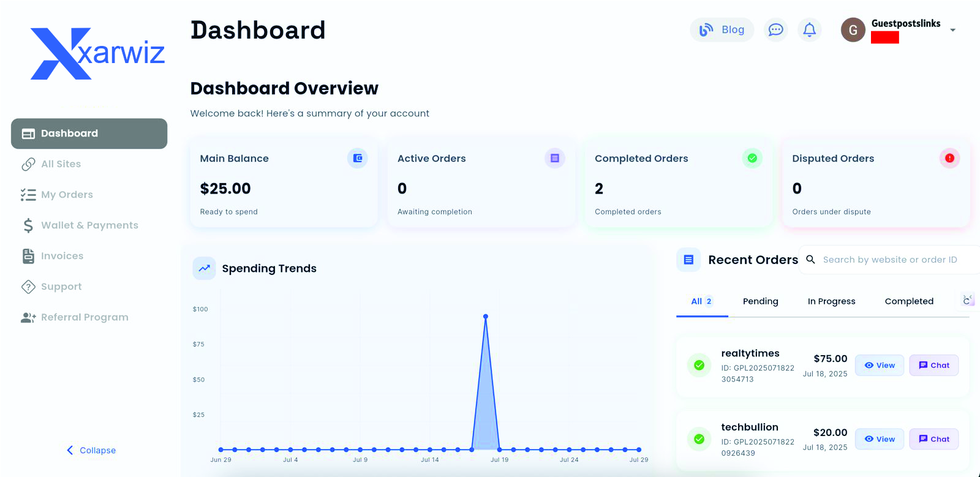This screenshot has height=477, width=980.
Task: Open the chat messages icon in header
Action: 775,29
